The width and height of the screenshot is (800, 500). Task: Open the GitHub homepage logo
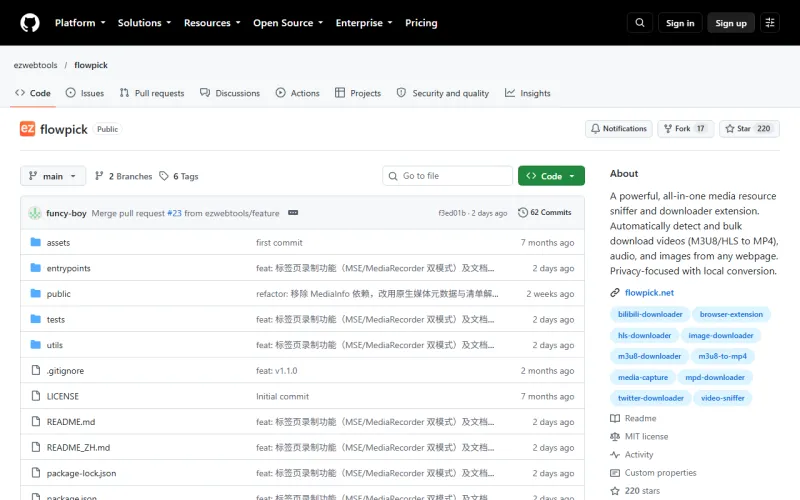[30, 23]
